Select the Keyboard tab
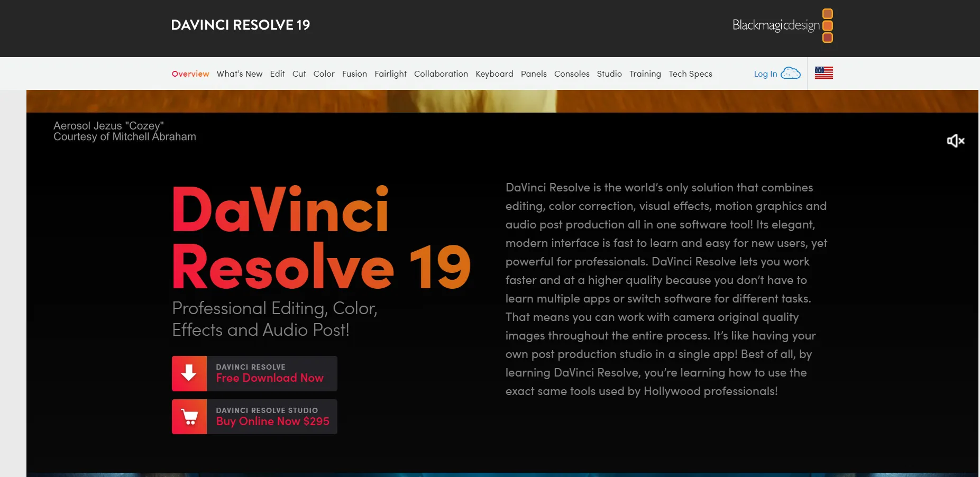Image resolution: width=980 pixels, height=477 pixels. tap(494, 74)
